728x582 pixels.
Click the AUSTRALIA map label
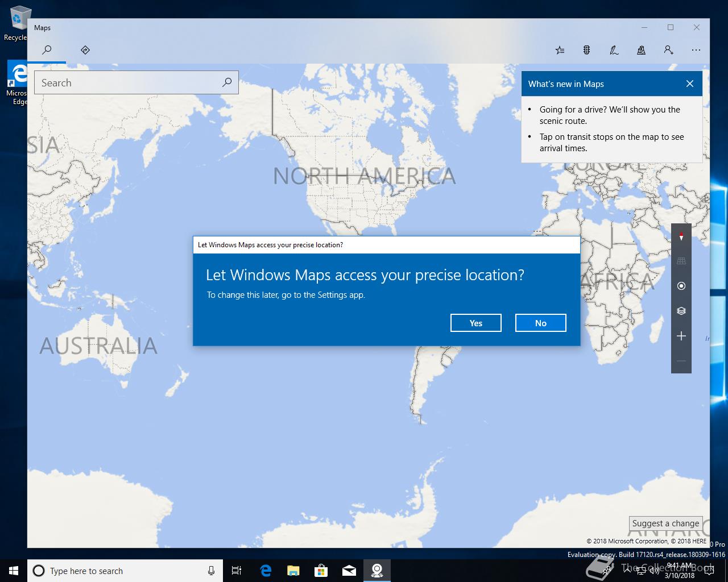point(98,346)
